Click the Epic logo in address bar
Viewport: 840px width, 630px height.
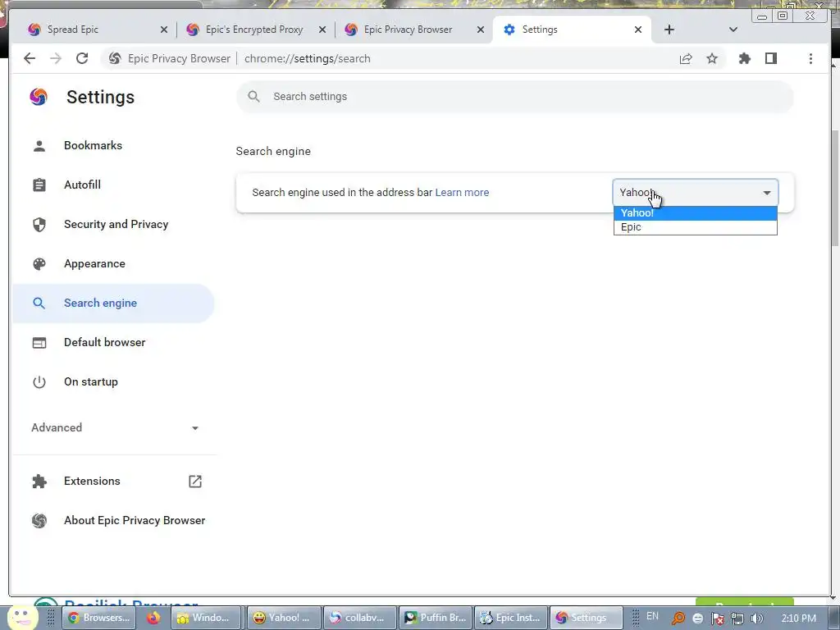click(x=115, y=58)
